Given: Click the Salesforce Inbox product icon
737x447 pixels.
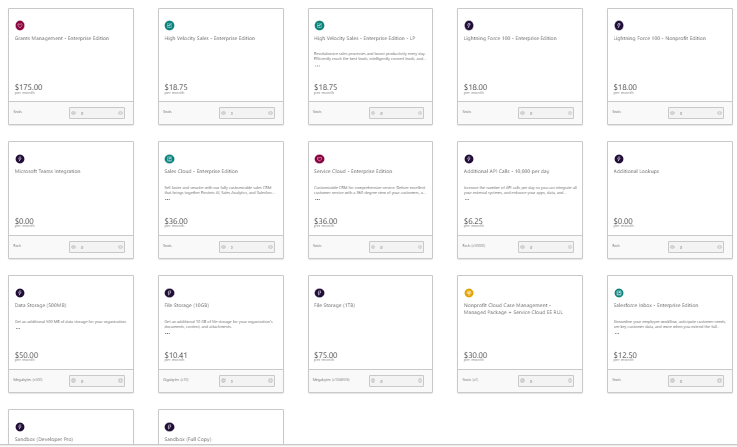Looking at the screenshot, I should click(x=619, y=292).
